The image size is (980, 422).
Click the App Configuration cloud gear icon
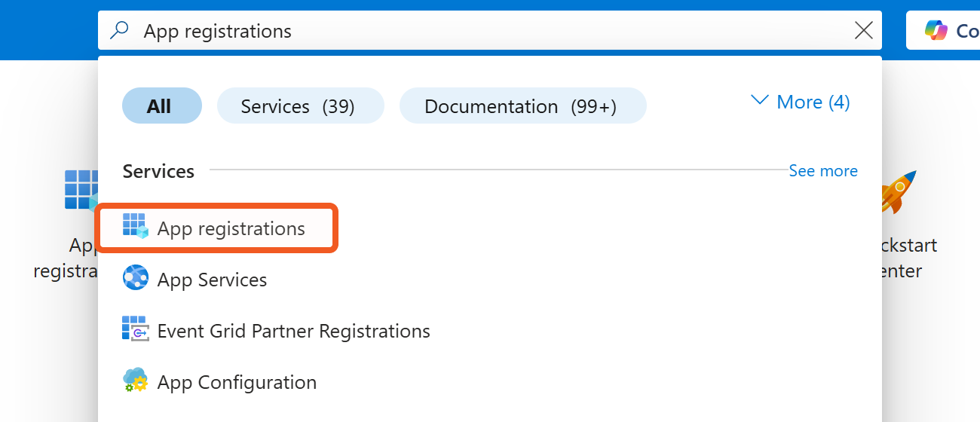pos(136,381)
